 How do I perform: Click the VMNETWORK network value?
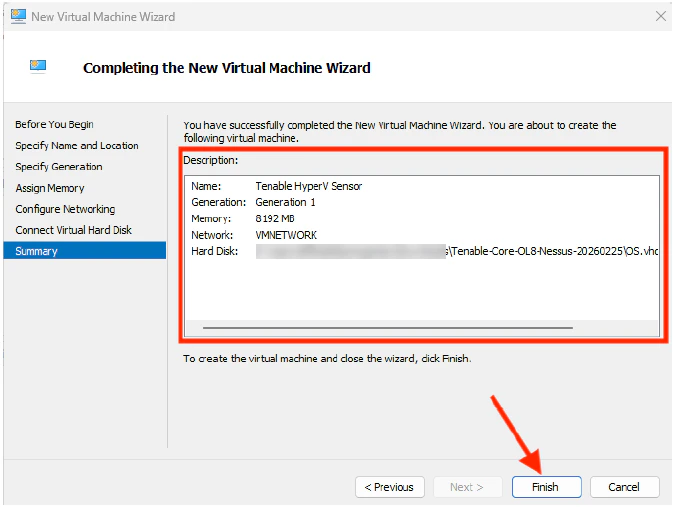[x=286, y=235]
